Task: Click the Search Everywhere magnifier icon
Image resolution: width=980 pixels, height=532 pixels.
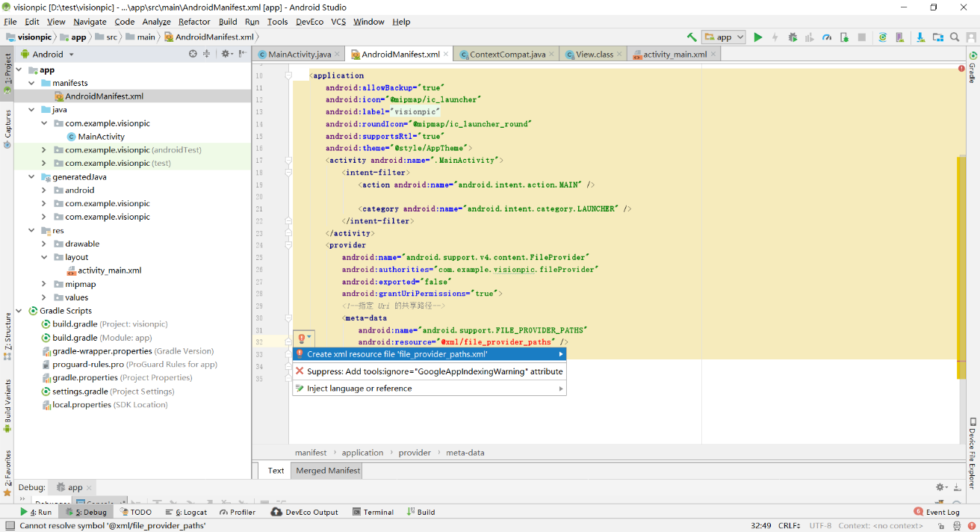Action: [955, 37]
